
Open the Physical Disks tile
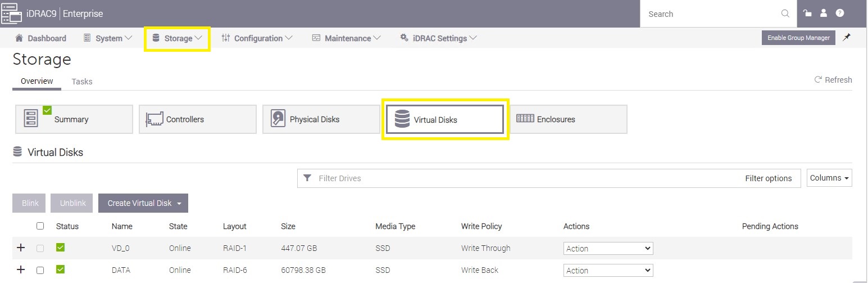[x=321, y=119]
